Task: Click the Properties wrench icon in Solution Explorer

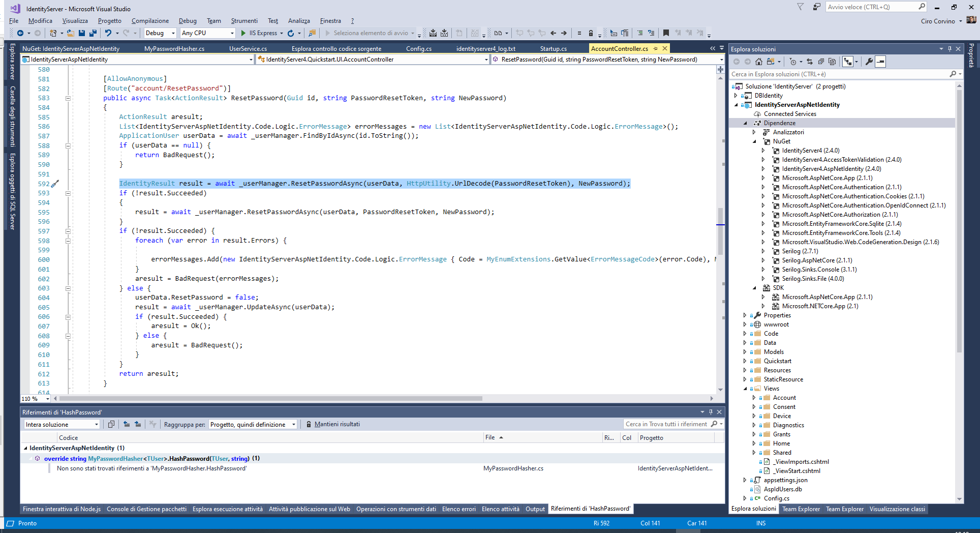Action: (x=869, y=62)
